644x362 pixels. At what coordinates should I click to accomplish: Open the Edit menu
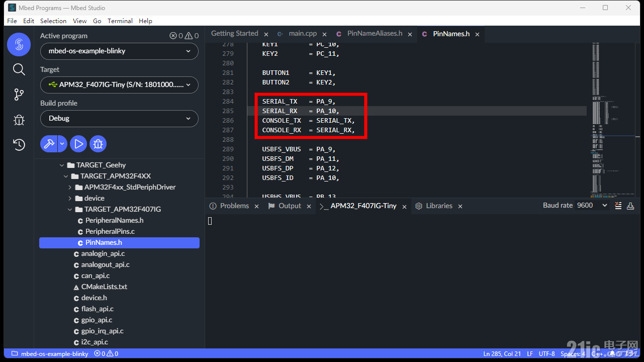tap(29, 21)
